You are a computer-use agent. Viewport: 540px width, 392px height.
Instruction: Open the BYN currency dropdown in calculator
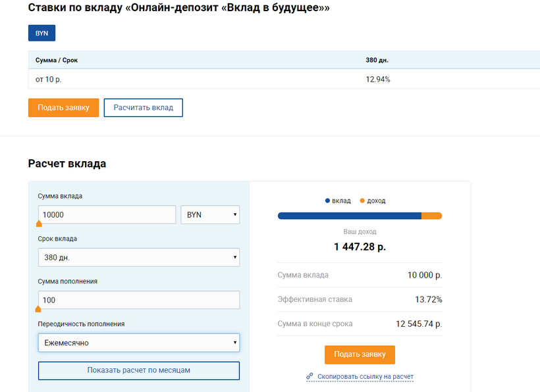click(x=210, y=215)
